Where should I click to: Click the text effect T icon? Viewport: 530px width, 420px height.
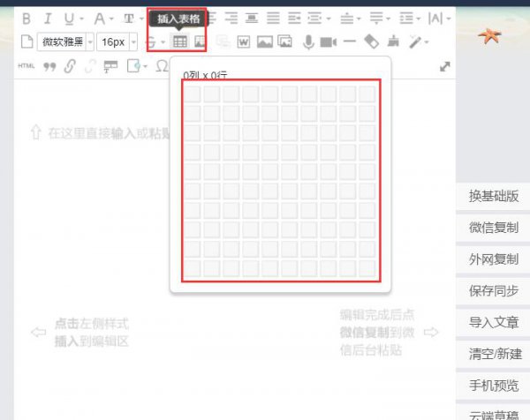click(x=129, y=19)
